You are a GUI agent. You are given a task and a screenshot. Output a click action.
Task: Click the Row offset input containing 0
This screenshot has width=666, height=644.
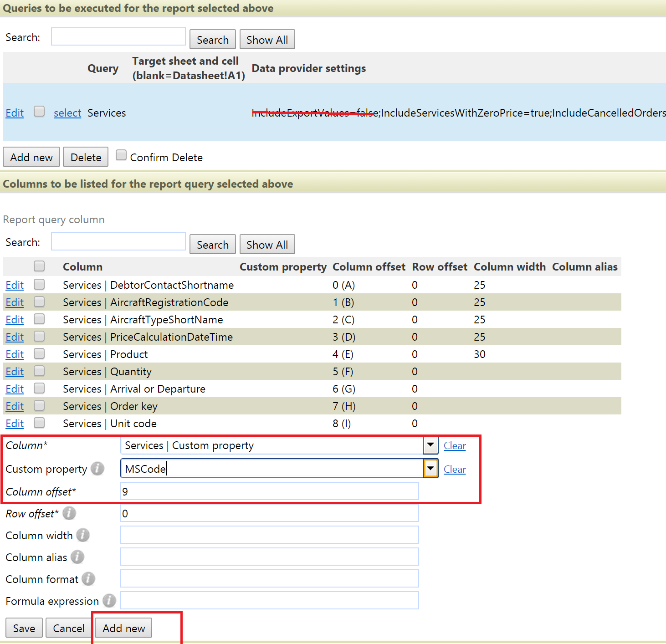point(269,513)
